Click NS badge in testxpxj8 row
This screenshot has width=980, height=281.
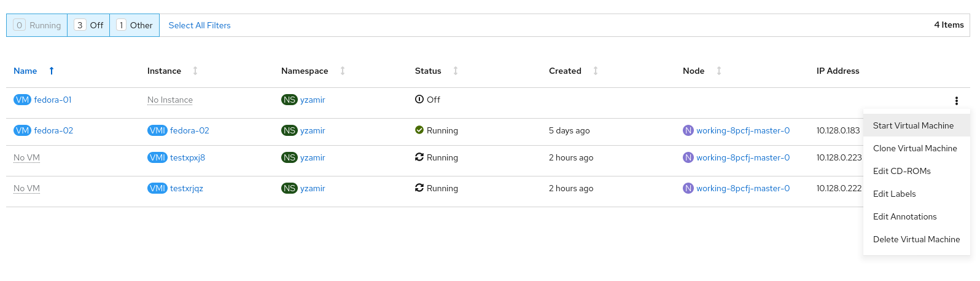tap(289, 157)
